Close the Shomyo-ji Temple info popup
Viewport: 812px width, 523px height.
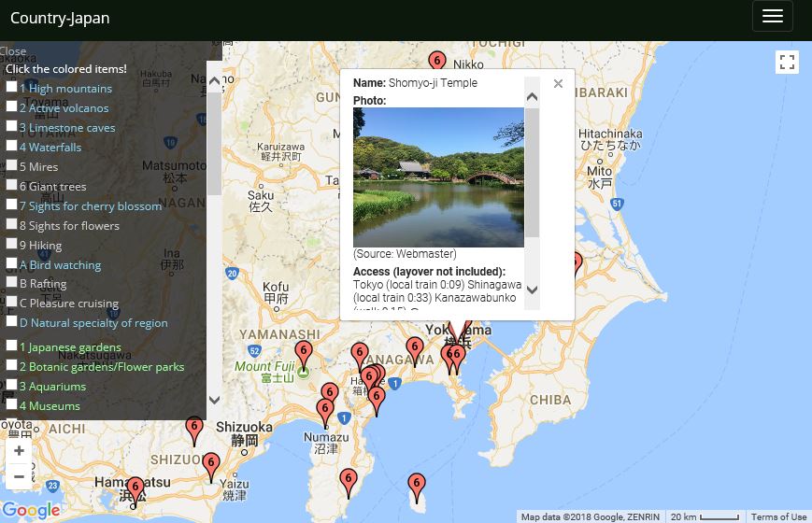pyautogui.click(x=558, y=84)
